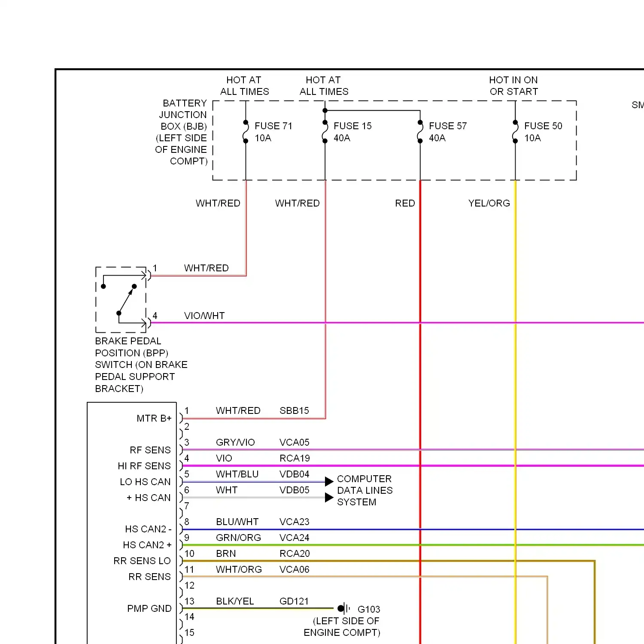Click the FUSE 15 40A label

coord(352,132)
